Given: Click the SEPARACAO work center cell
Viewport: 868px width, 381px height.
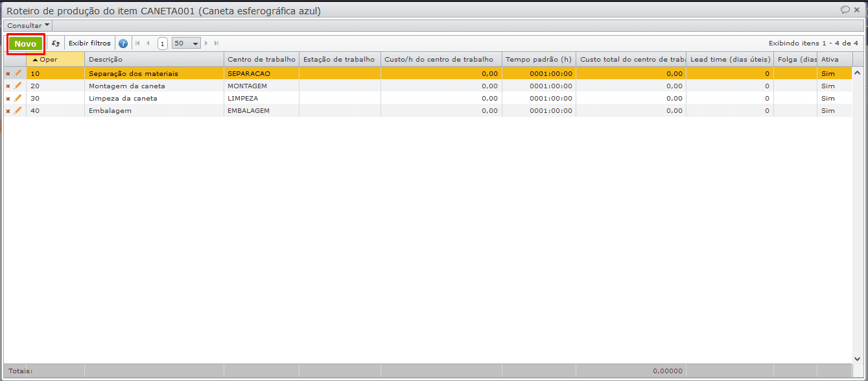Looking at the screenshot, I should pos(261,73).
